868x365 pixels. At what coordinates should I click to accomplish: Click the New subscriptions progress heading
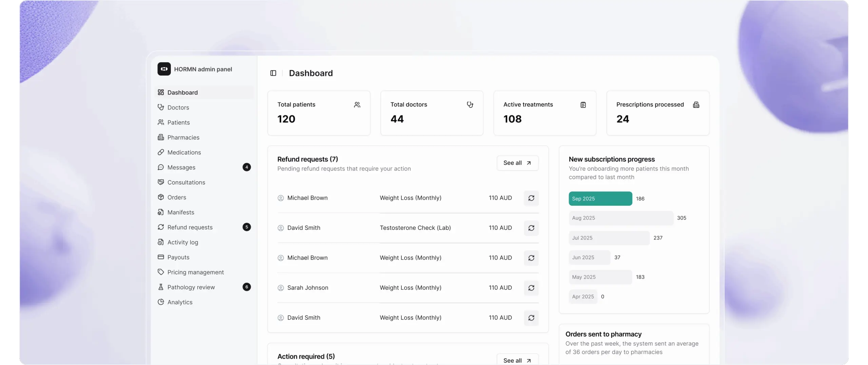(x=612, y=159)
